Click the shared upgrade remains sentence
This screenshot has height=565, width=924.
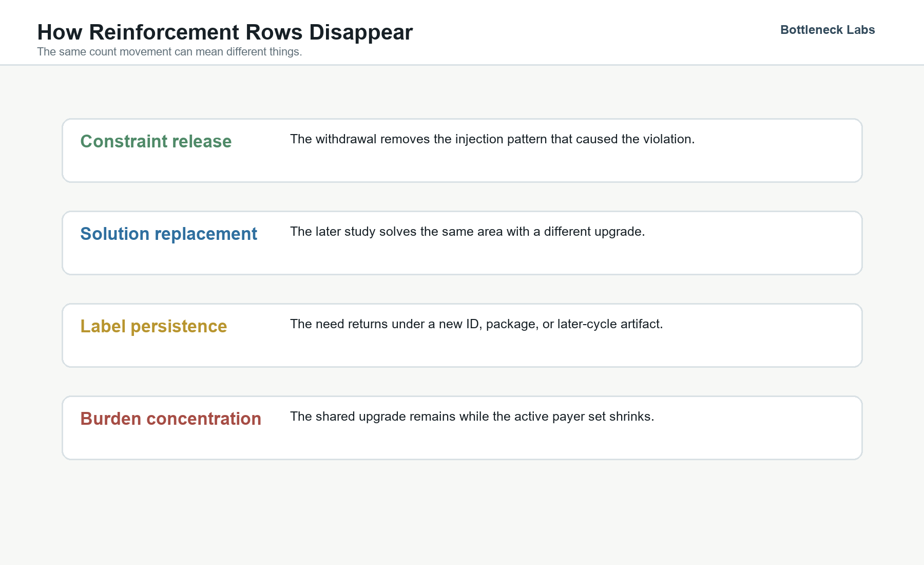pos(472,417)
